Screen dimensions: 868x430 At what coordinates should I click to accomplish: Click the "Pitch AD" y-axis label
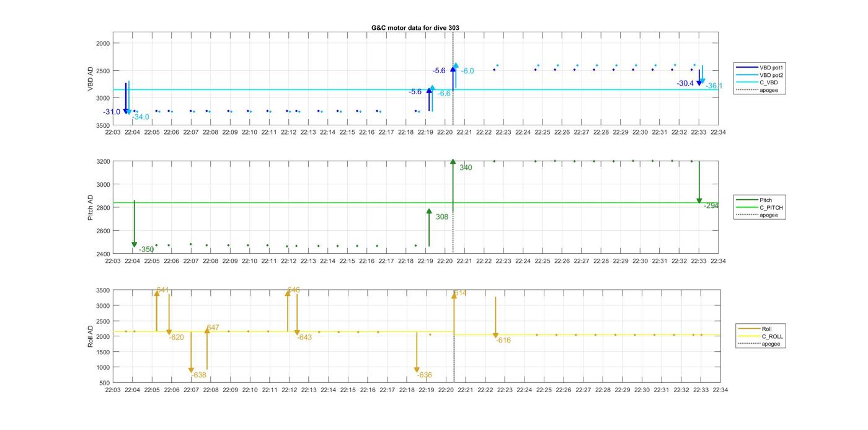[x=91, y=207]
